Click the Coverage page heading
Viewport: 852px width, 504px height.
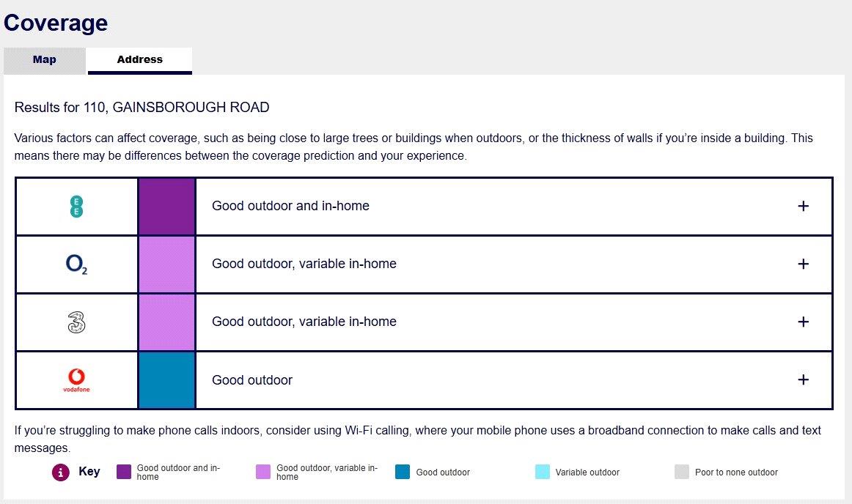tap(56, 23)
